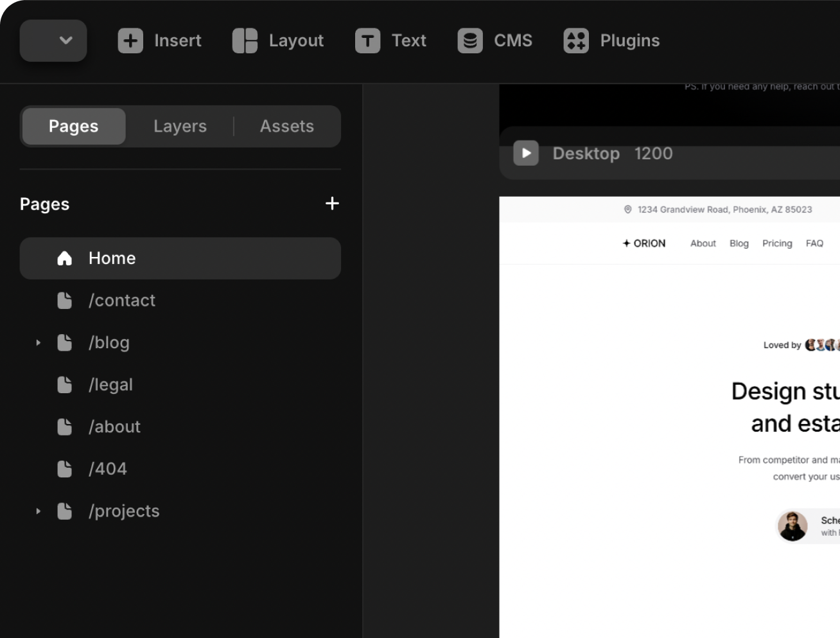Select the Layout icon in the toolbar
Viewport: 840px width, 638px height.
pyautogui.click(x=245, y=40)
